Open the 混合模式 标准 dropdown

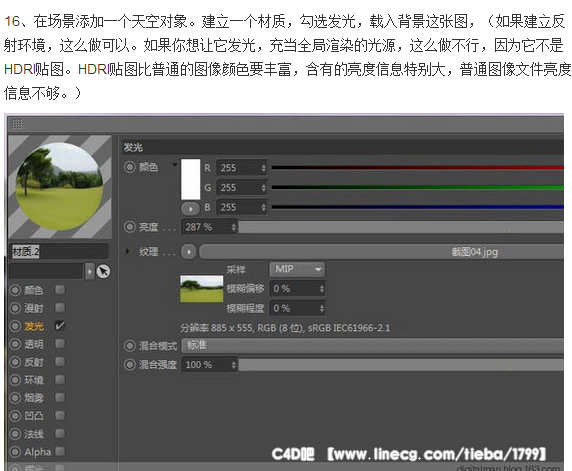(373, 345)
